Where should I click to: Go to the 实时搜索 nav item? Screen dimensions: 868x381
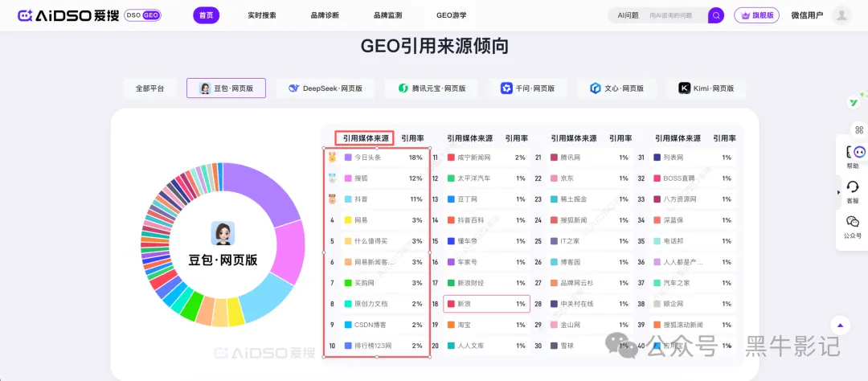point(262,15)
